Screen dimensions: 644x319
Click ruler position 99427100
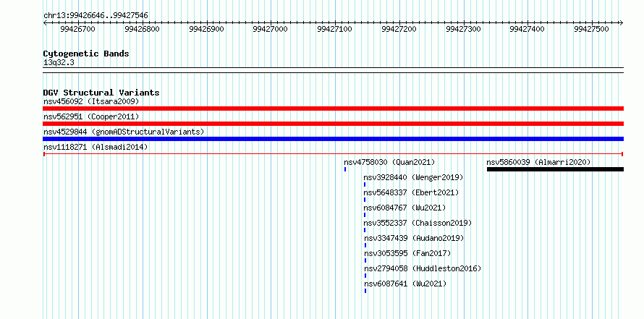[x=335, y=29]
